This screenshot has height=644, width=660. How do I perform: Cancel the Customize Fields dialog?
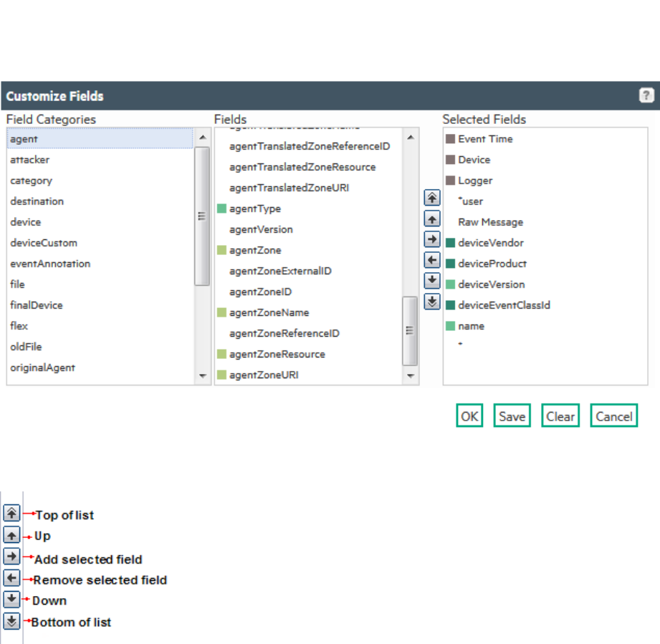pos(613,415)
